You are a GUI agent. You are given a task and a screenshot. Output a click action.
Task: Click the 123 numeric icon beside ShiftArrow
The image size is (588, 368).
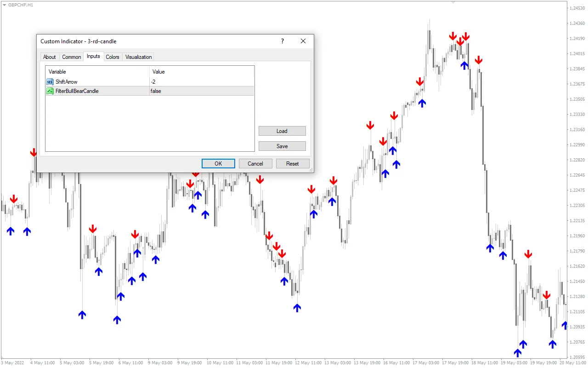(50, 81)
